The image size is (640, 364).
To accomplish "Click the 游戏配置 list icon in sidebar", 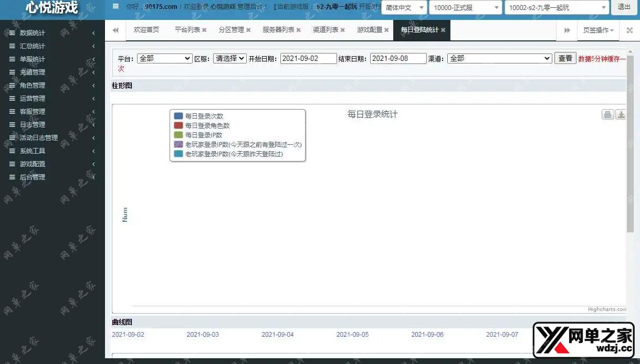I will coord(12,164).
